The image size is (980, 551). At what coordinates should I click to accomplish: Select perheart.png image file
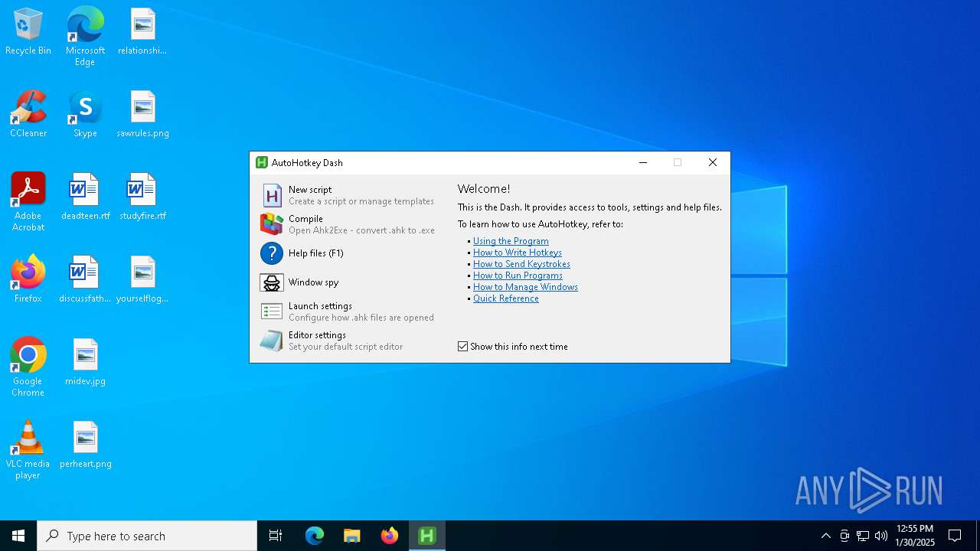tap(85, 445)
